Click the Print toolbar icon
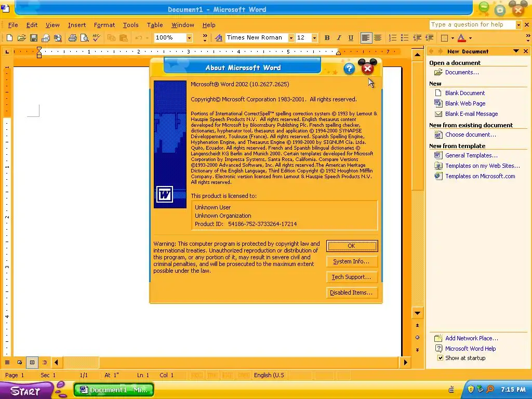532x399 pixels. [72, 37]
